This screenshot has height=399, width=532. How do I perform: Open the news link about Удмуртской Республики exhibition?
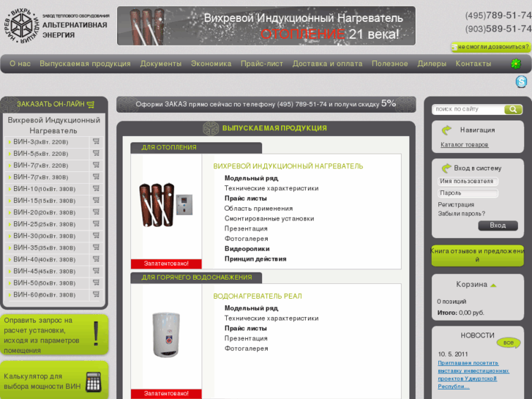(x=473, y=375)
